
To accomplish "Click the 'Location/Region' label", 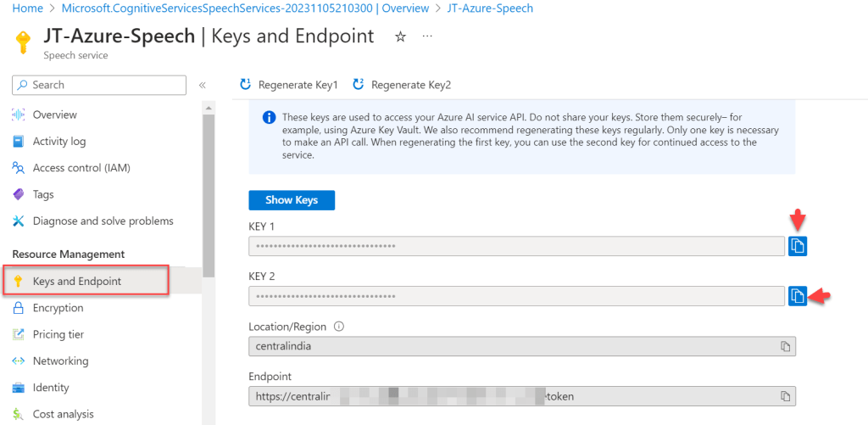I will (288, 327).
